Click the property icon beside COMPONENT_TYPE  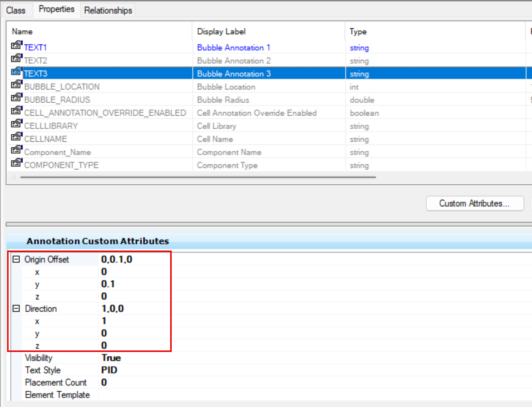pyautogui.click(x=17, y=163)
